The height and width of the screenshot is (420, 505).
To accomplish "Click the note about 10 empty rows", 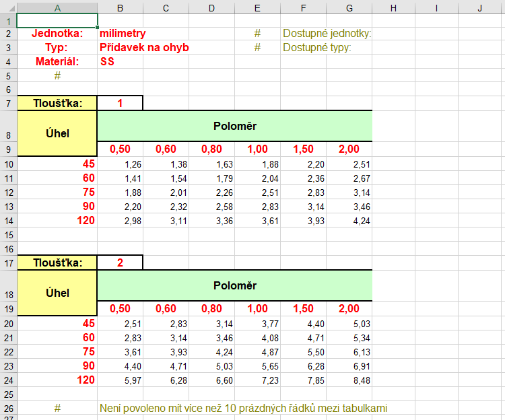I will 243,409.
